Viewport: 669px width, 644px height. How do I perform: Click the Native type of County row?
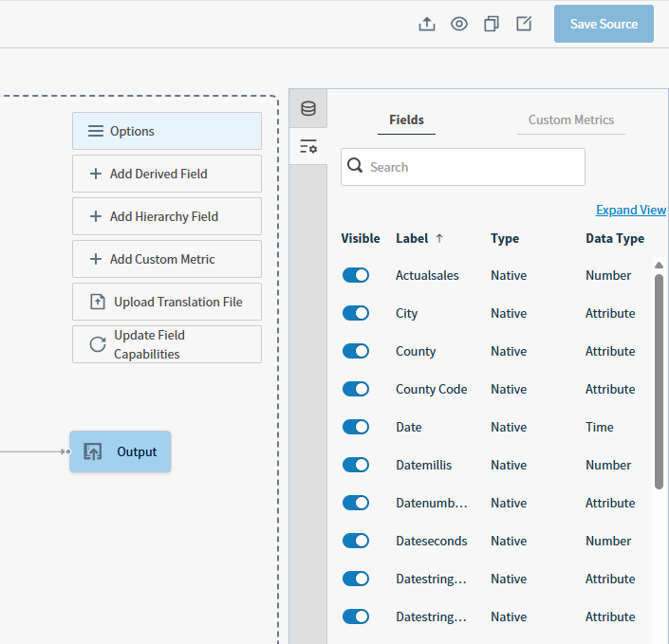click(x=509, y=352)
